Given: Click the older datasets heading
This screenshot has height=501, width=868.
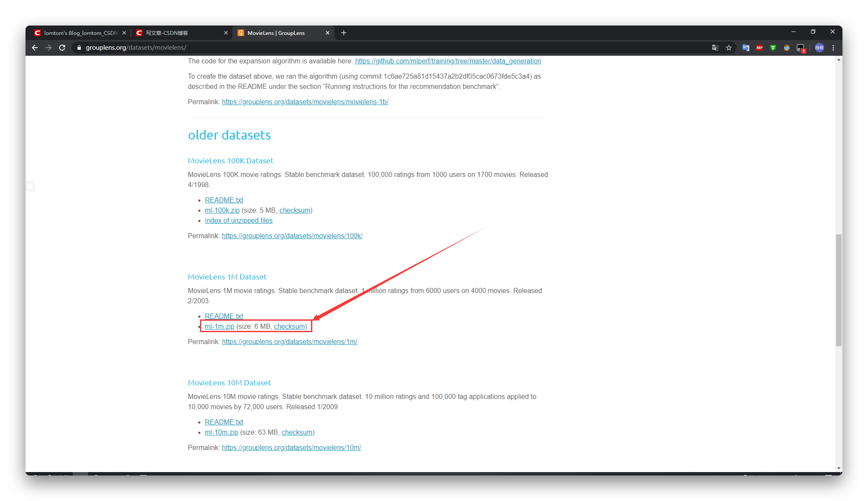Looking at the screenshot, I should (229, 135).
